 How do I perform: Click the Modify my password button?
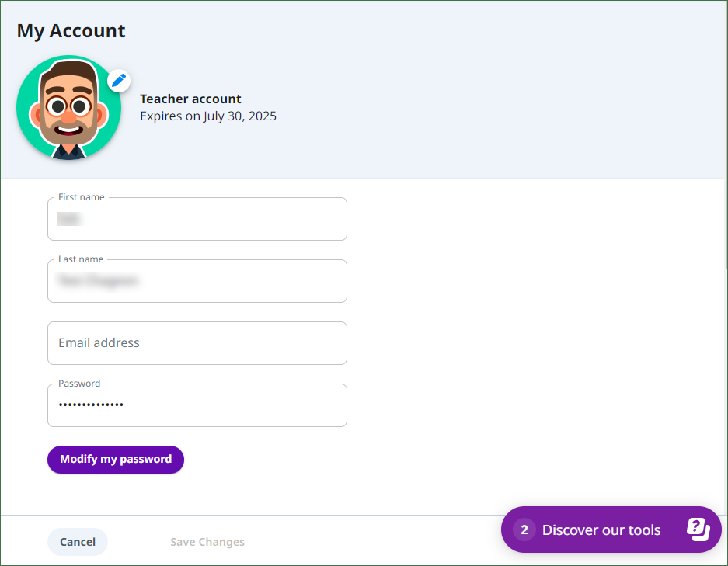[116, 460]
